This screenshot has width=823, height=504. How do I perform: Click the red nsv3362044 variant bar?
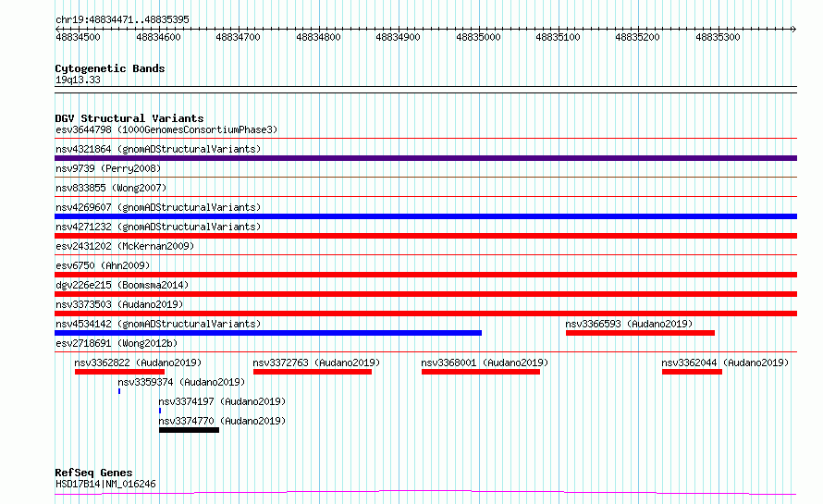[693, 372]
